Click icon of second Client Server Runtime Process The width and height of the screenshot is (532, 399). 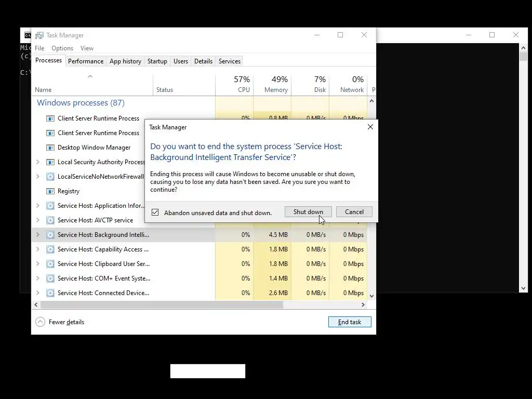50,133
